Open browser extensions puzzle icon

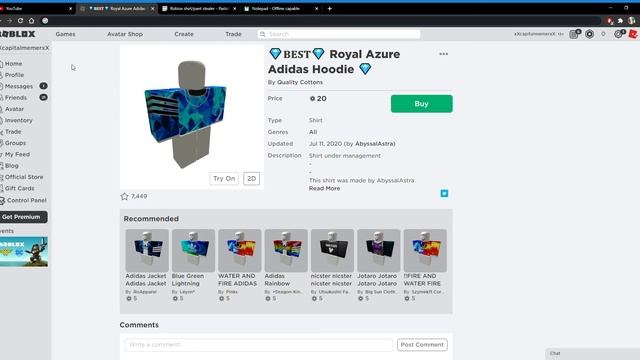coord(620,20)
